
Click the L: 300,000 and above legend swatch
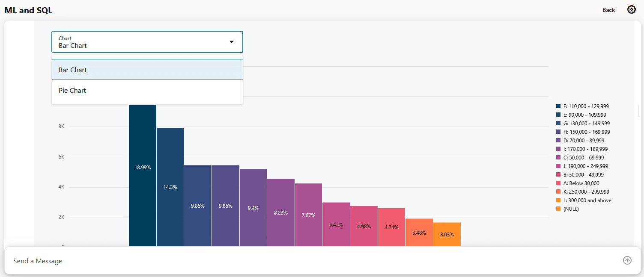[x=558, y=200]
